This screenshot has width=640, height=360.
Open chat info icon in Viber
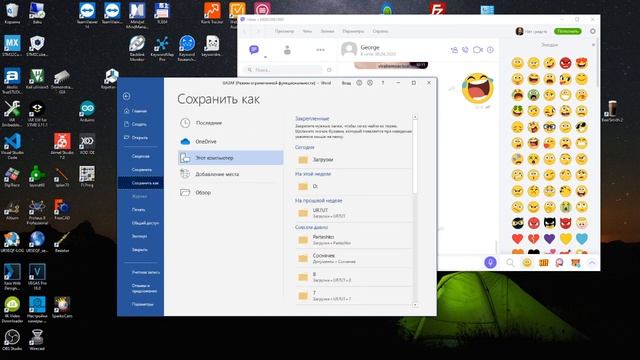point(490,50)
